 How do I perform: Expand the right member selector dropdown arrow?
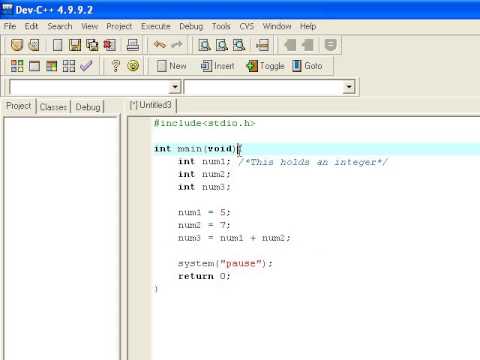[x=349, y=87]
